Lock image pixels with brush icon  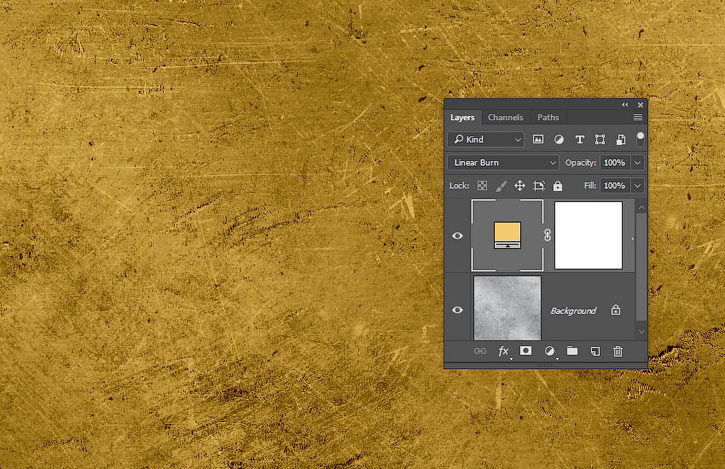click(501, 186)
